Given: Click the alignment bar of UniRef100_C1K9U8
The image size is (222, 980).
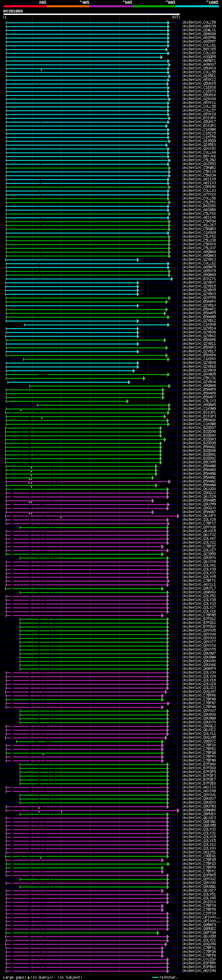Looking at the screenshot, I should 97,325.
